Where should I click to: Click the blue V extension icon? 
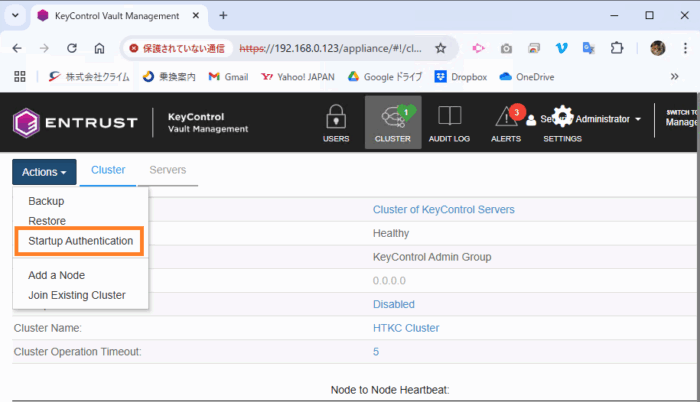[x=561, y=48]
